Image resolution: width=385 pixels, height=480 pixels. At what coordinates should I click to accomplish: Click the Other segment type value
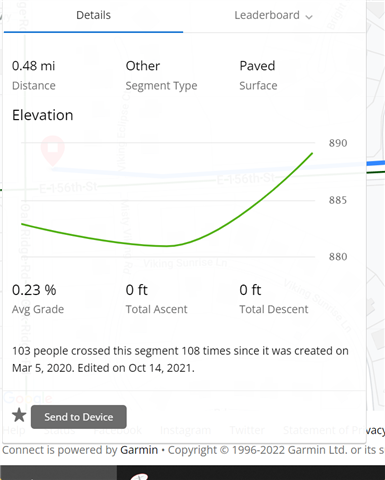point(143,66)
